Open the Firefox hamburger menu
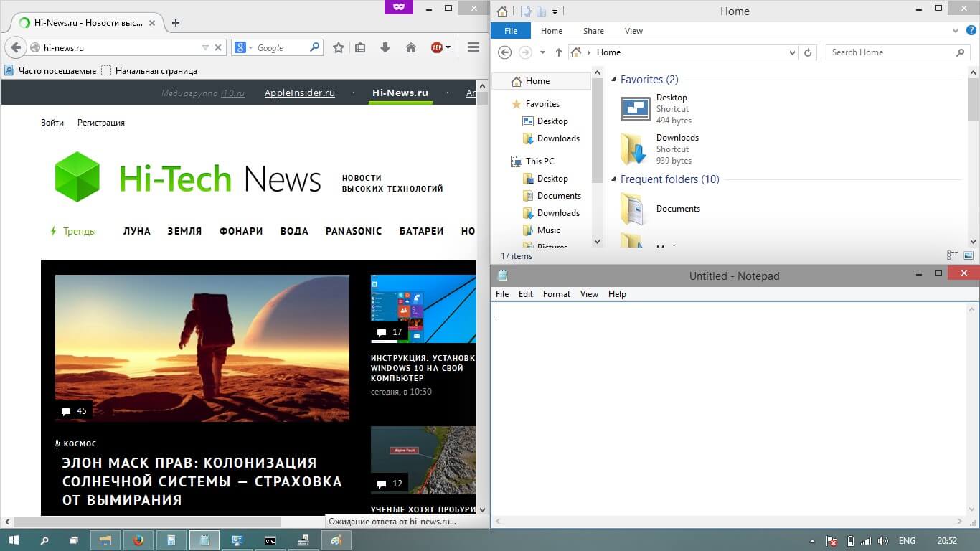 click(x=473, y=47)
